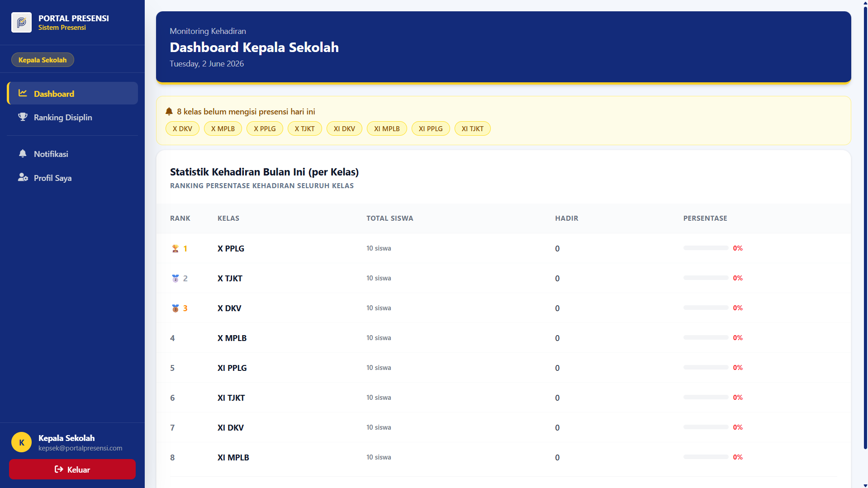868x488 pixels.
Task: Click the 0% value in XI DKV row
Action: 738,427
